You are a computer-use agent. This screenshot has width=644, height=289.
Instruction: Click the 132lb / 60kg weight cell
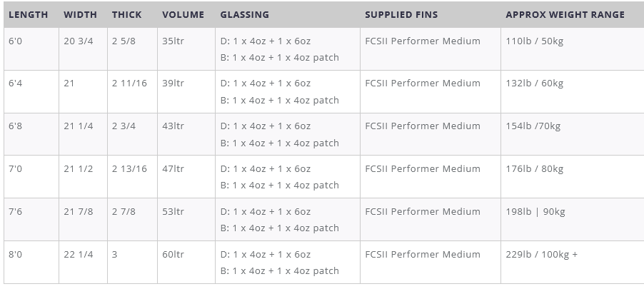pos(535,83)
